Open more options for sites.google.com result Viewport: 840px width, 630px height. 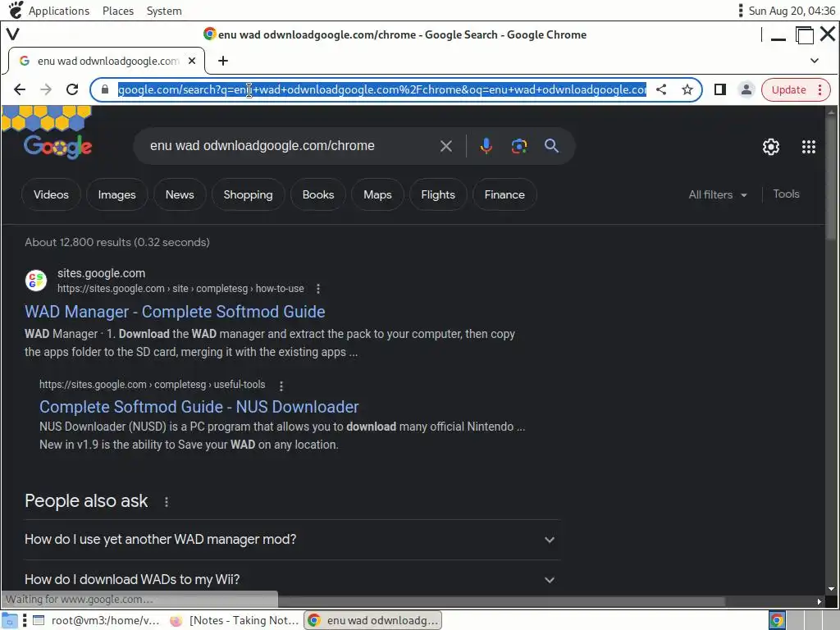tap(318, 289)
